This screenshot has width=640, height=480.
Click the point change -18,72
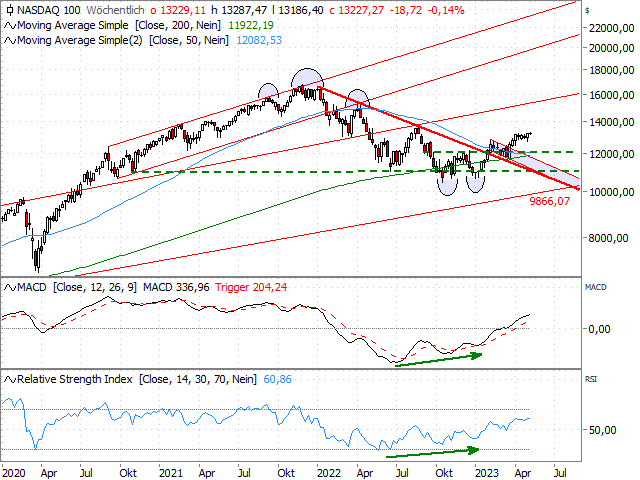point(406,10)
